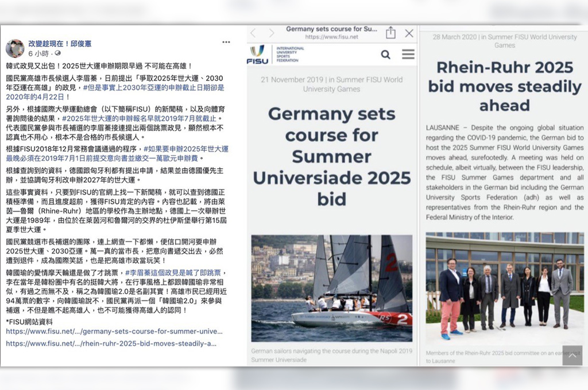588x390 pixels.
Task: Open the FISU hamburger menu
Action: [408, 54]
